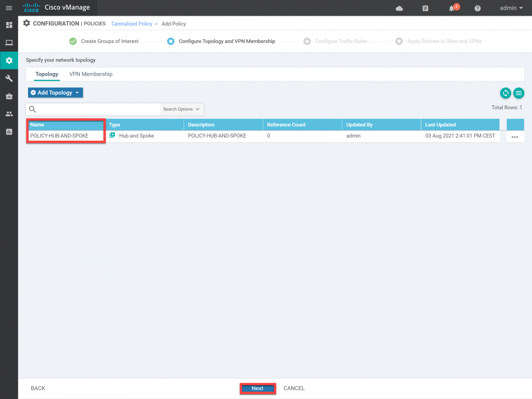Open the admin account dropdown
532x399 pixels.
click(511, 8)
